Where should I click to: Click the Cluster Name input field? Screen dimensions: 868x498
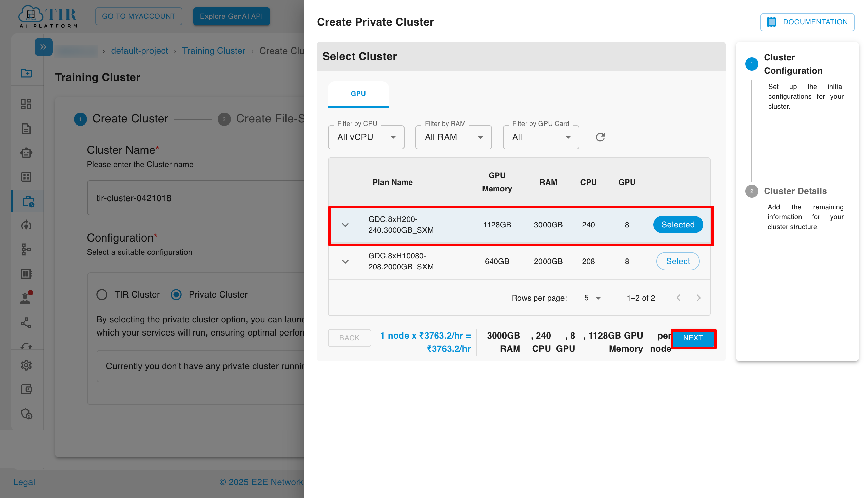tap(196, 198)
